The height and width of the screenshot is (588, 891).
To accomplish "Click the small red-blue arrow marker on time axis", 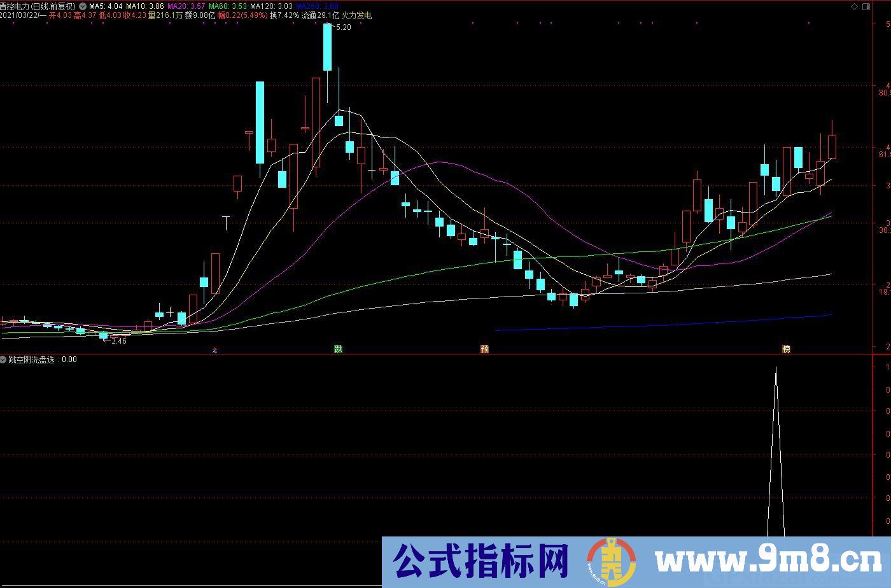I will pyautogui.click(x=214, y=350).
